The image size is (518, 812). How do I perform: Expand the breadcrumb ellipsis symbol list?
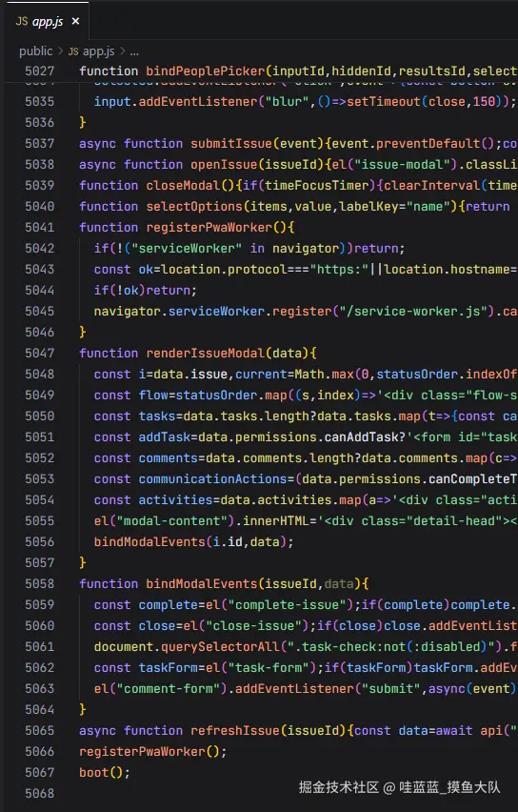tap(134, 51)
